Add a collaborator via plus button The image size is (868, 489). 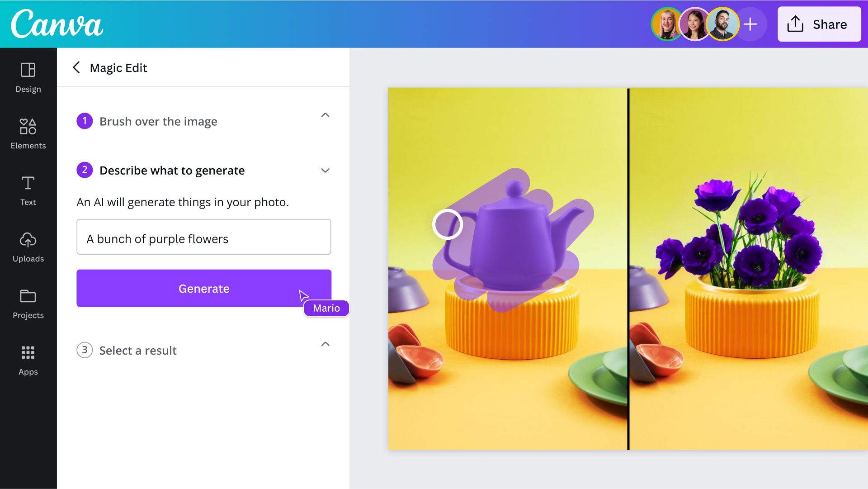750,24
